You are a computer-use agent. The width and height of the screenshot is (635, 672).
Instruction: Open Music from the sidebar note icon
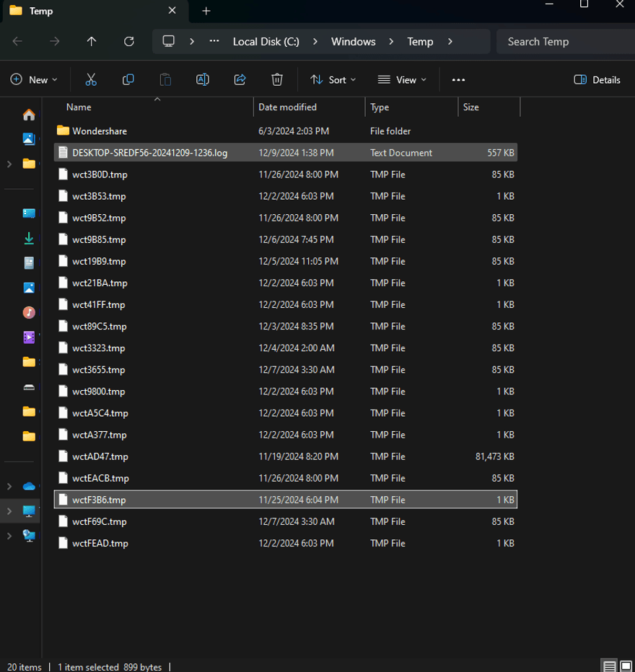pyautogui.click(x=29, y=312)
